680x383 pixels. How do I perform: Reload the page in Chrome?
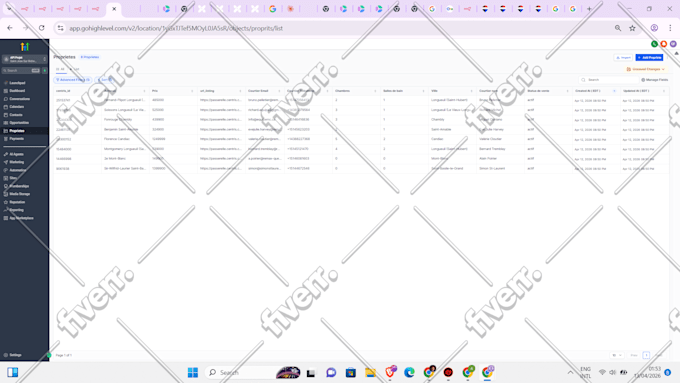tap(42, 28)
